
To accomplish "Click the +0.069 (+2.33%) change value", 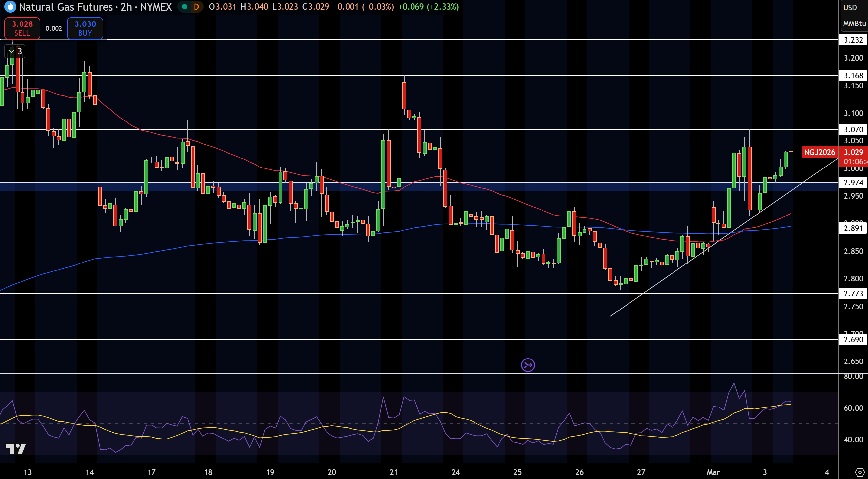I will click(x=428, y=7).
